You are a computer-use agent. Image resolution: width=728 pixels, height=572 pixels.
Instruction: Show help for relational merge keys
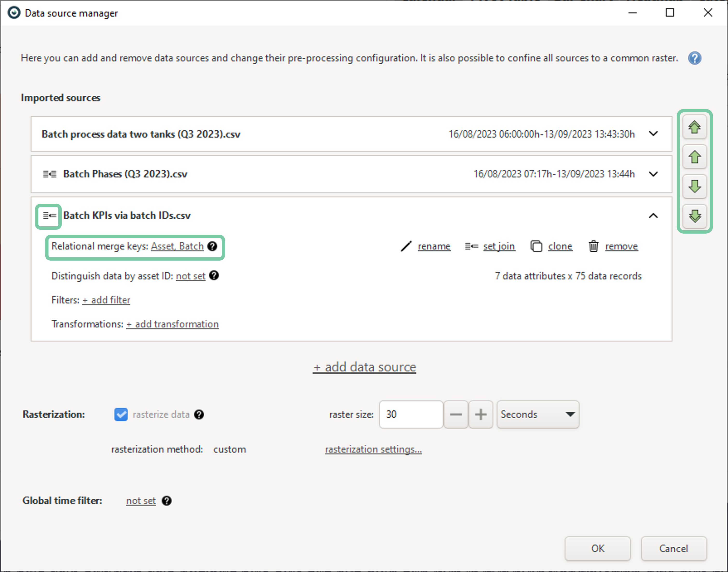click(x=212, y=246)
